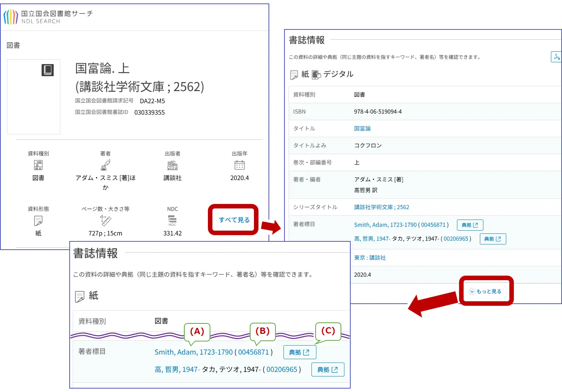Viewport: 562px width, 392px height.
Task: Click the publisher building icon
Action: 172,165
